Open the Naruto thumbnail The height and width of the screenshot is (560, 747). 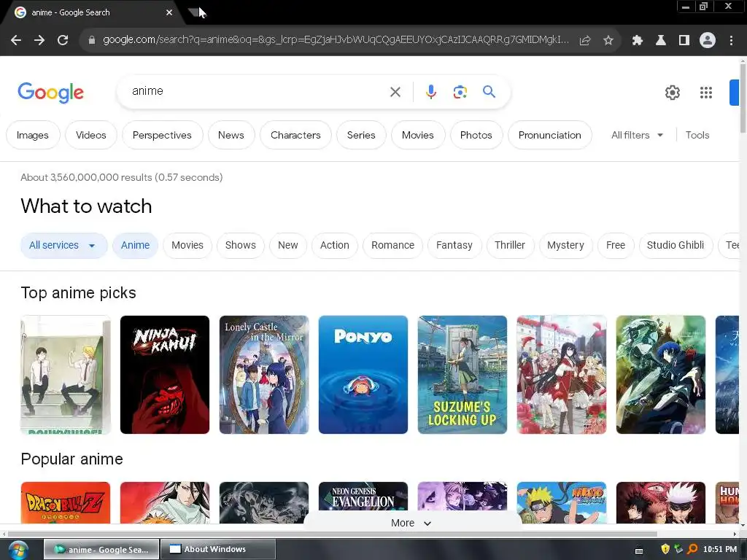click(x=562, y=502)
